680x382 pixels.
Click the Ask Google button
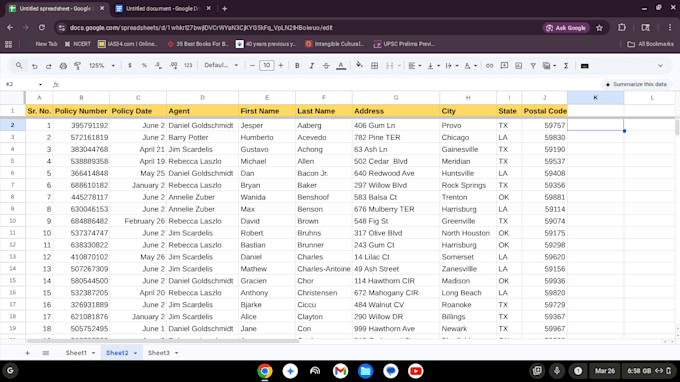[566, 28]
